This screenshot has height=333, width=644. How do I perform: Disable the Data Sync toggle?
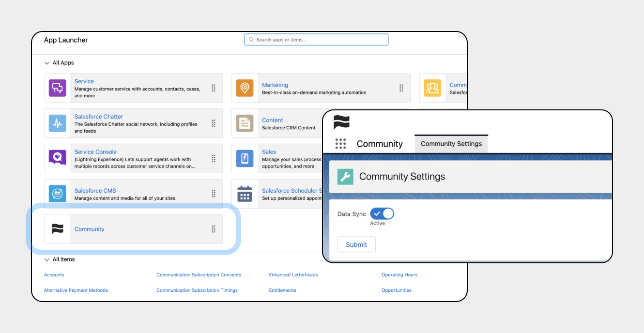[x=382, y=213]
